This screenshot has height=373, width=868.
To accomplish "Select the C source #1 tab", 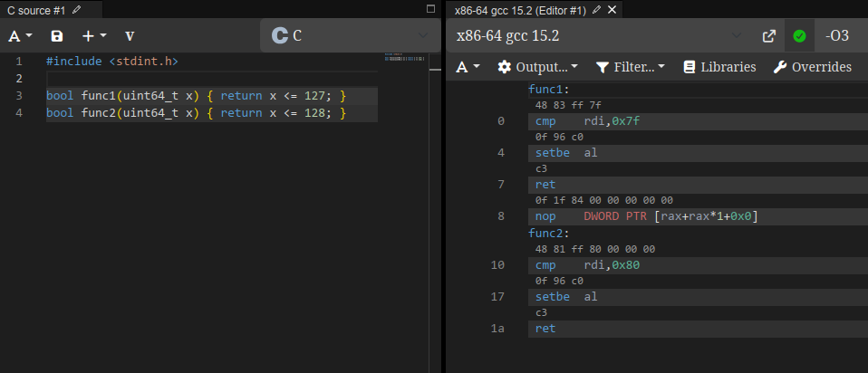I will click(x=36, y=10).
